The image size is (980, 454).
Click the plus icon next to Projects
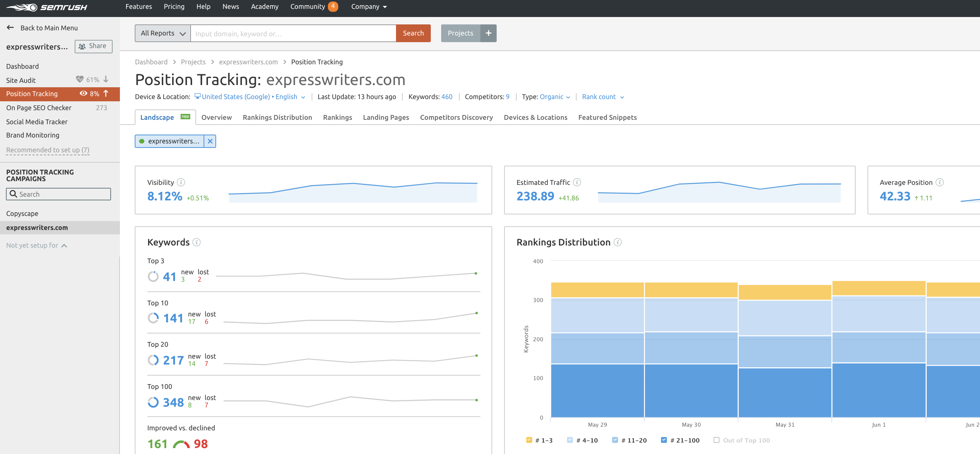[x=488, y=33]
